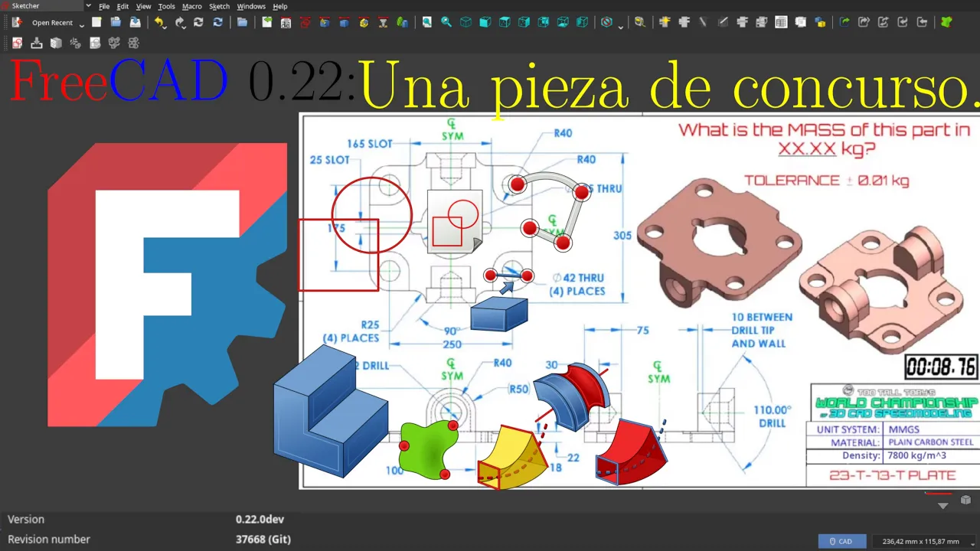Click the Open document icon

pos(116,23)
